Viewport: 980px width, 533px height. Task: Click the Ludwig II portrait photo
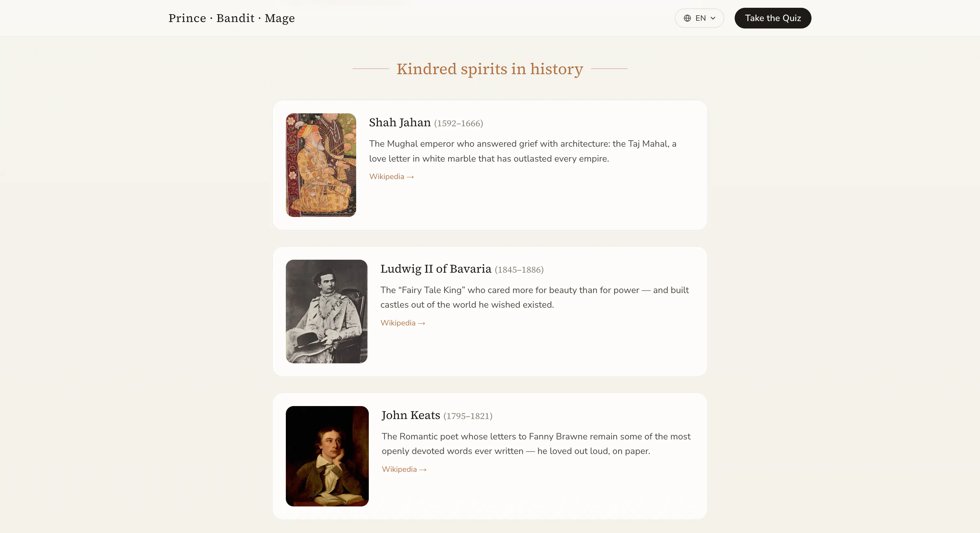click(x=326, y=312)
